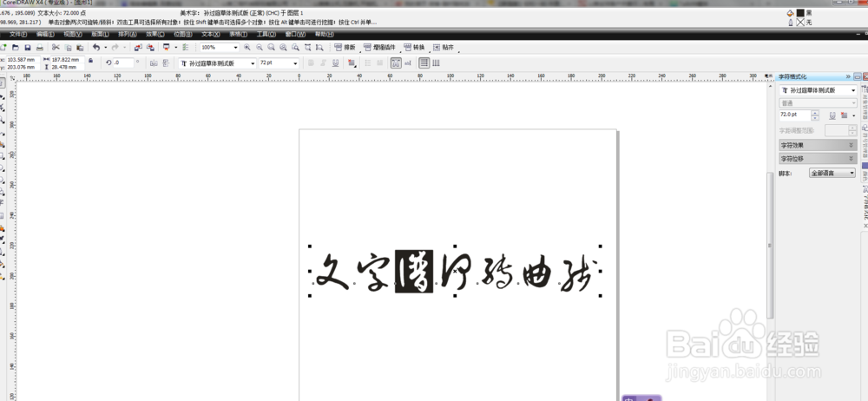Open the text alignment flyout
This screenshot has width=868, height=401.
tap(352, 63)
